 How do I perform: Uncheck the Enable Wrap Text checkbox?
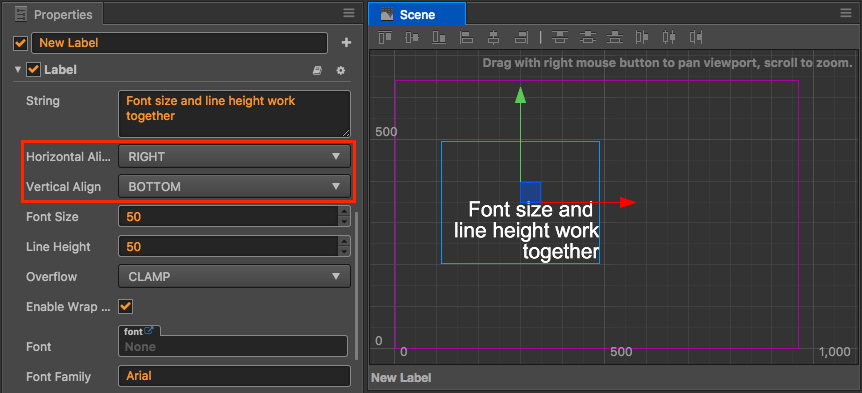pyautogui.click(x=126, y=306)
